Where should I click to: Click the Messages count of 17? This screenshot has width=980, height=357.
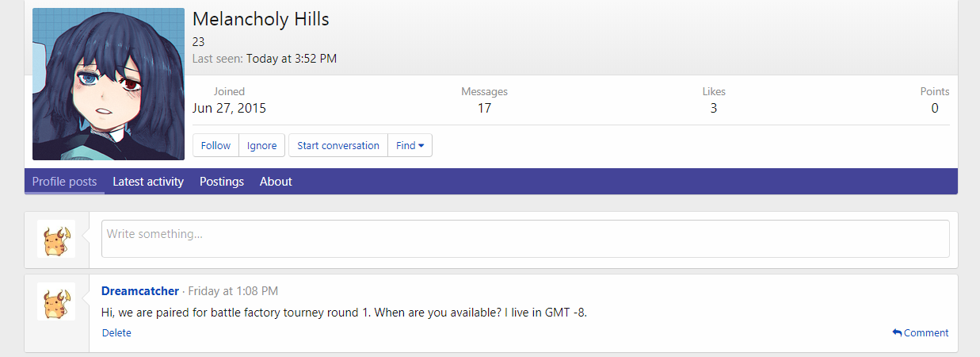(x=484, y=109)
